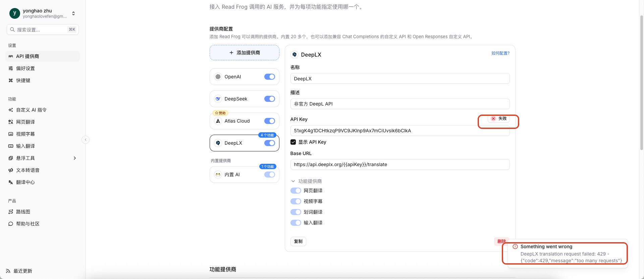Click the 4 个功能 badge on DeepLX

(x=267, y=135)
